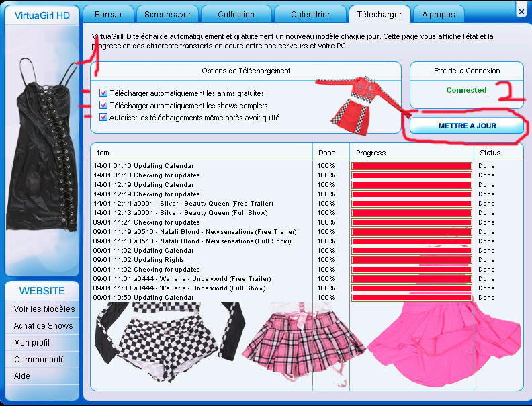Switch to the Bureau tab
Viewport: 532px width, 406px height.
[x=108, y=14]
